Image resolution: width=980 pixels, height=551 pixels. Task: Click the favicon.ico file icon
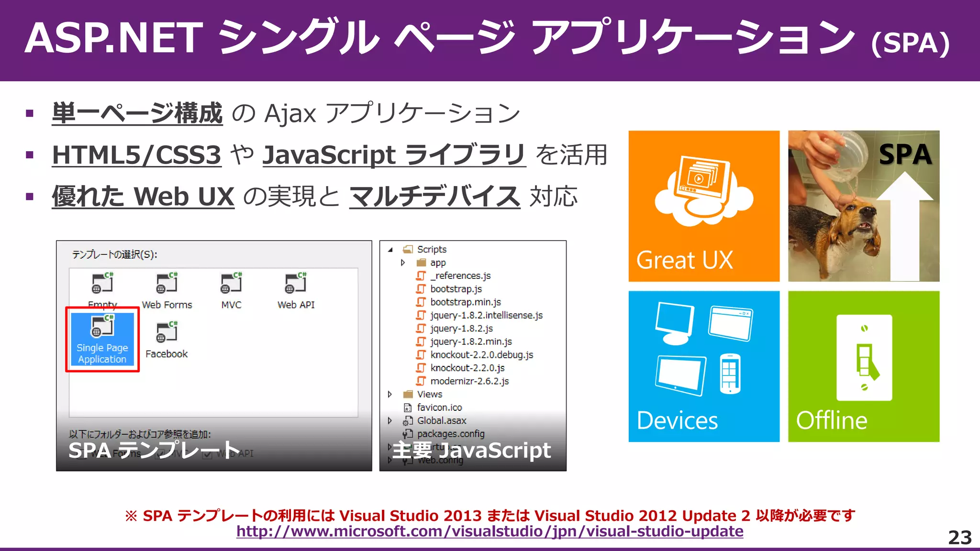pyautogui.click(x=408, y=408)
